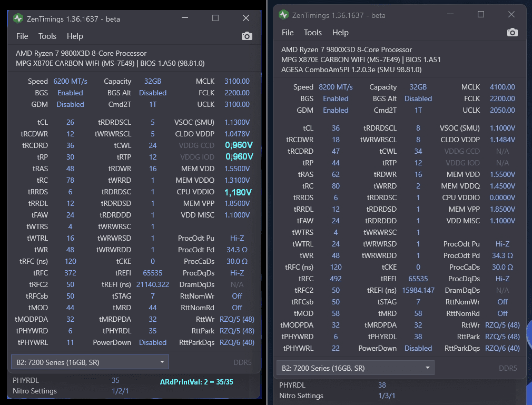This screenshot has height=405, width=532.
Task: Click the VDDG CCD 0,960V overlay value in left window
Action: (x=239, y=145)
